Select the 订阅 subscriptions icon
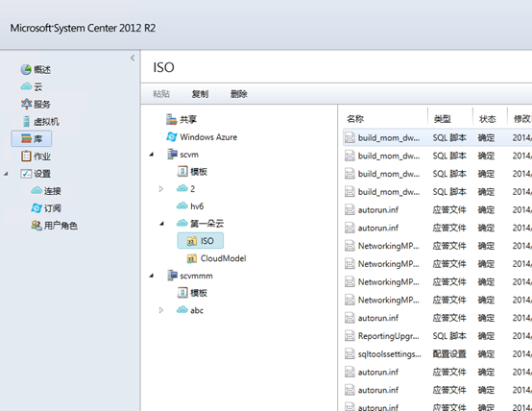This screenshot has width=532, height=411. (36, 208)
